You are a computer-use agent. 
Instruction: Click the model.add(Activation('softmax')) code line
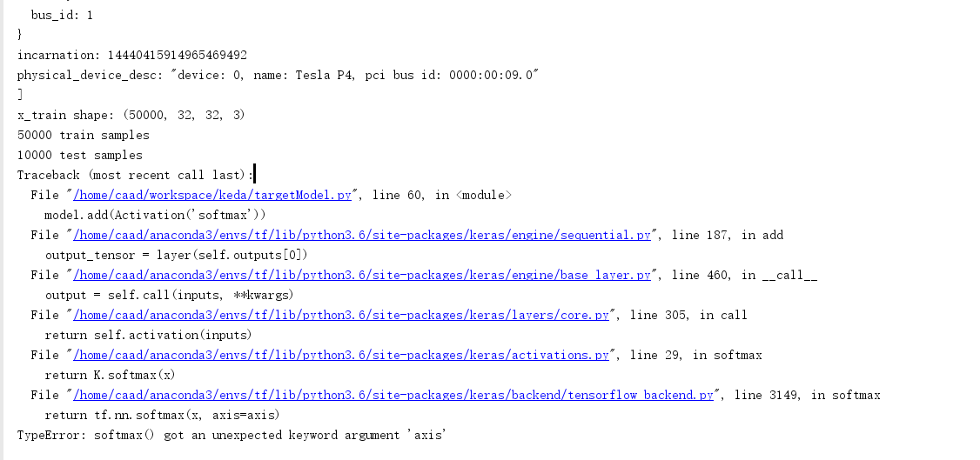point(155,216)
